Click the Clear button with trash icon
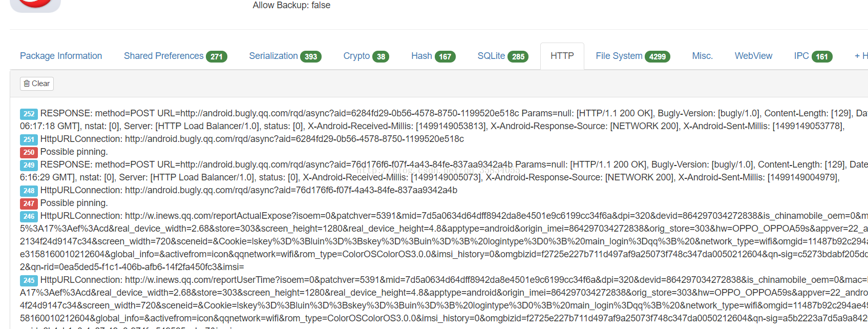Screen dimensions: 868x329 pyautogui.click(x=37, y=84)
